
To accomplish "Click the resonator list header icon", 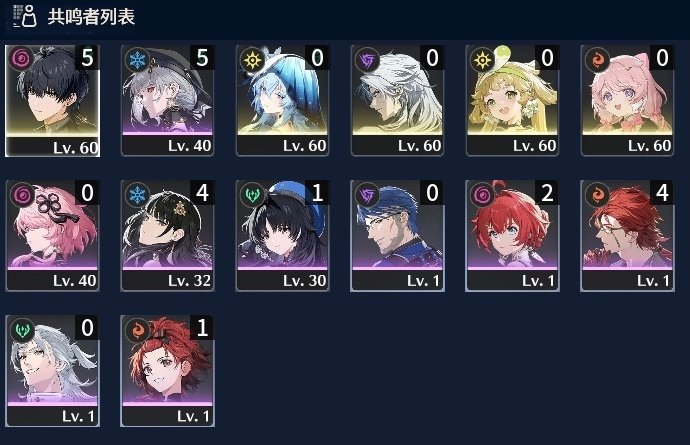I will (24, 16).
